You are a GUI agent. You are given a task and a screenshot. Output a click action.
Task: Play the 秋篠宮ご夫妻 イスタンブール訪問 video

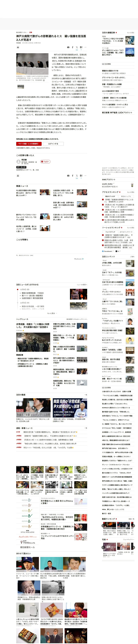[x=33, y=408]
